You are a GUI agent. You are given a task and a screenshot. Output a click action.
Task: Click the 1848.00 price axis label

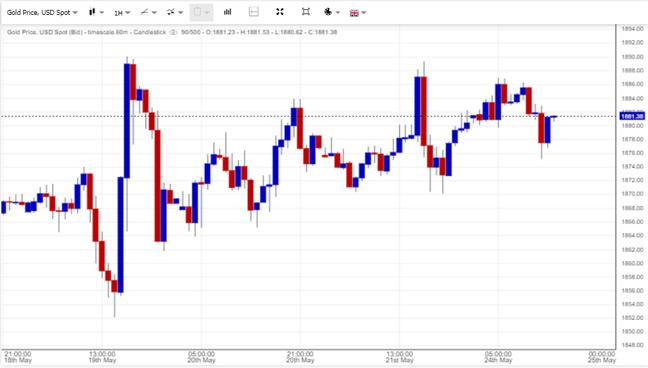tap(633, 345)
